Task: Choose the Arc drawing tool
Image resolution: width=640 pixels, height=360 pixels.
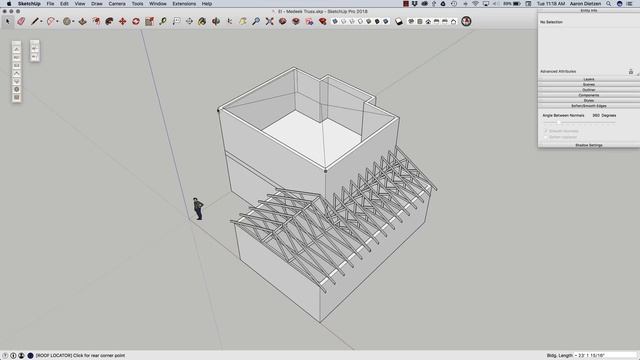Action: pyautogui.click(x=51, y=21)
